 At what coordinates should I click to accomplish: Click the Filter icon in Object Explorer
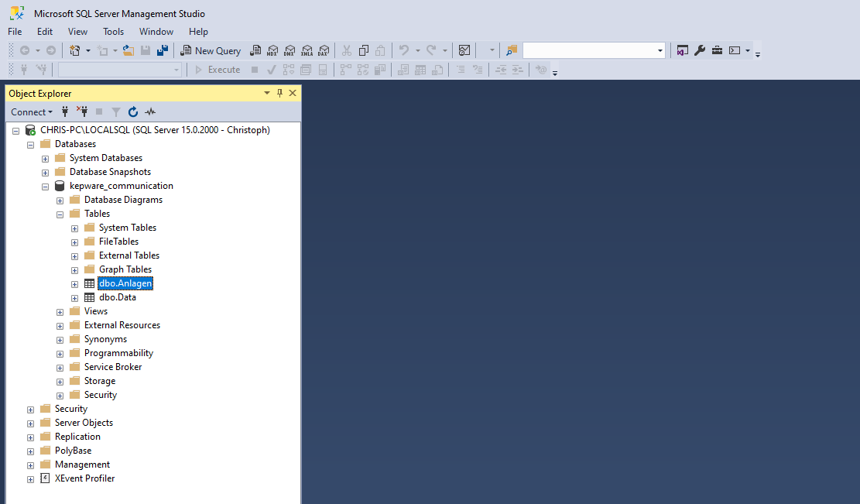coord(116,112)
